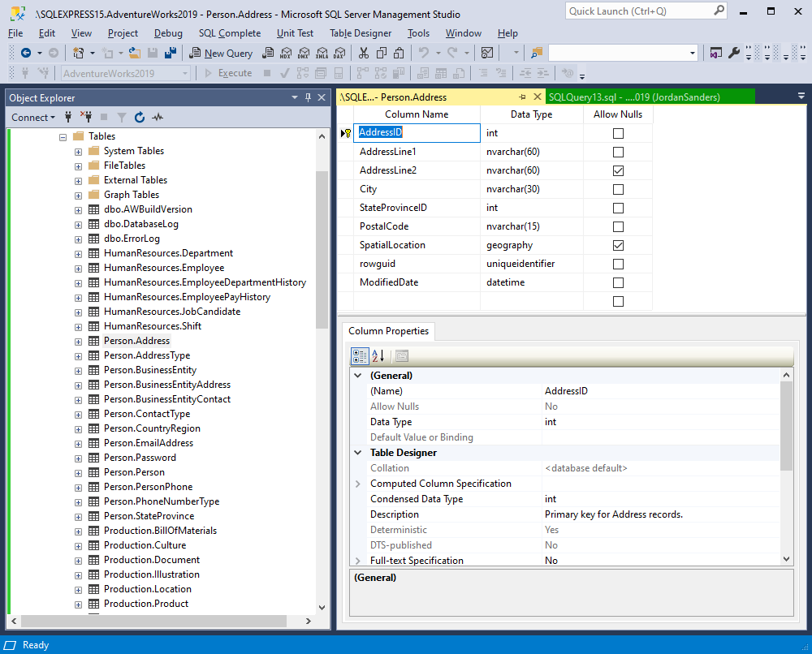Click the Copy icon
Image resolution: width=812 pixels, height=654 pixels.
coord(382,53)
